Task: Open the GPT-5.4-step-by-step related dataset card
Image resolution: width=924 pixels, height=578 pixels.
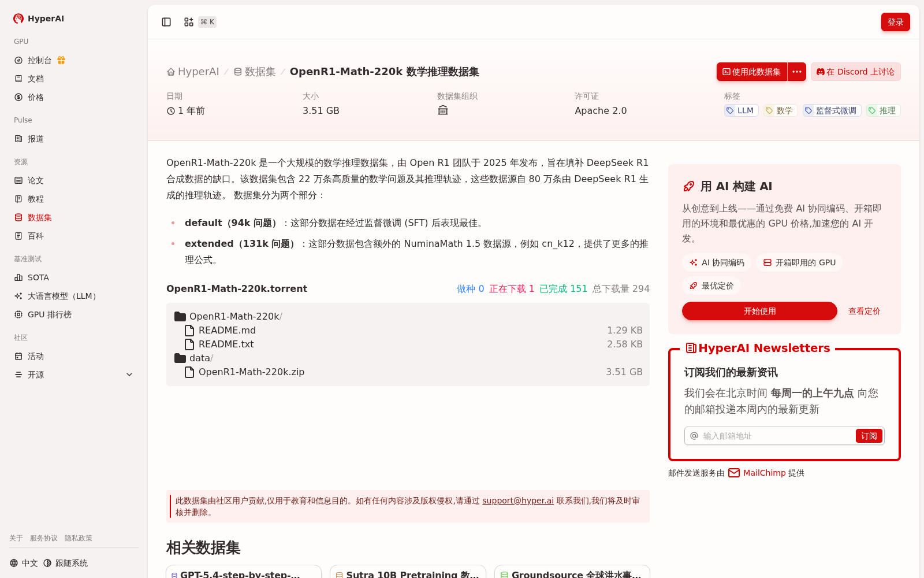Action: [244, 572]
